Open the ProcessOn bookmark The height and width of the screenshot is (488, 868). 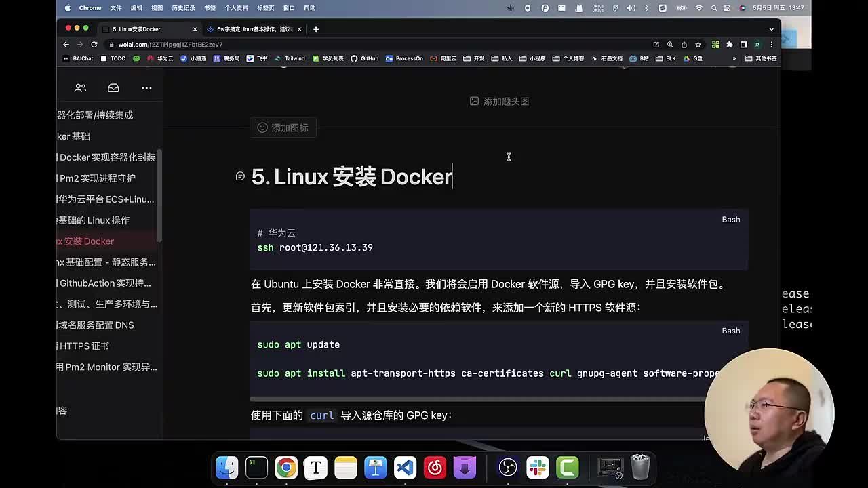[404, 58]
